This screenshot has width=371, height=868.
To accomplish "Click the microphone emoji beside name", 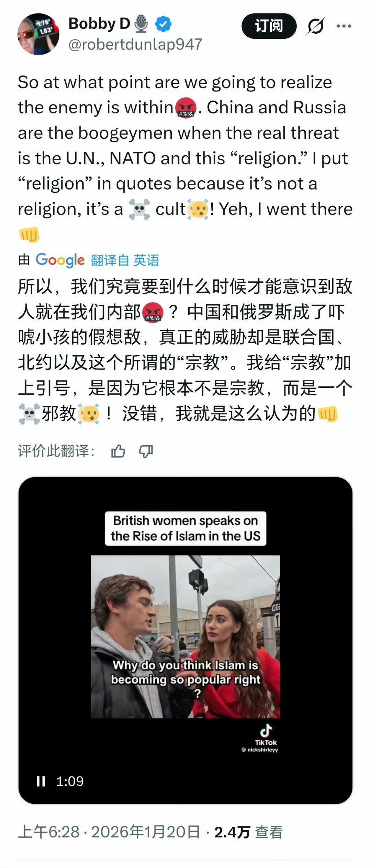I will click(141, 24).
